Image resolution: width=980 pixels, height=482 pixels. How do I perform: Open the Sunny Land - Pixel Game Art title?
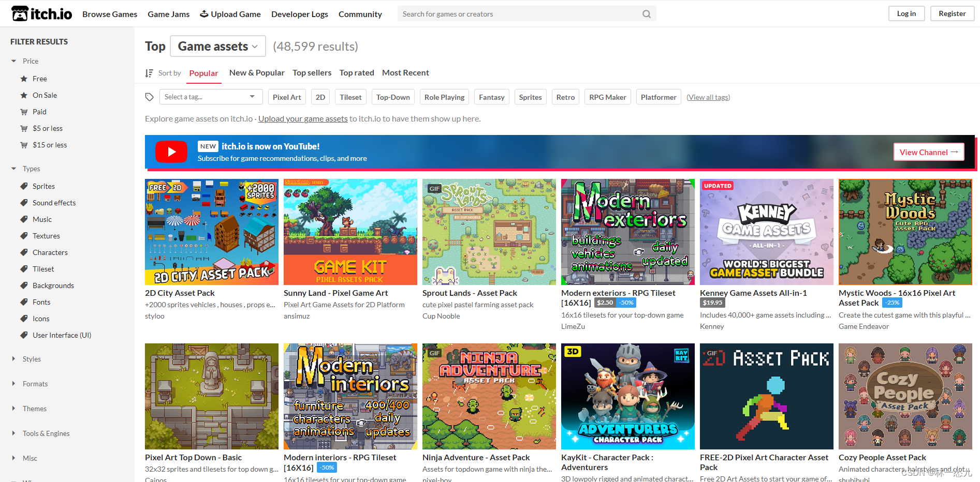point(335,293)
